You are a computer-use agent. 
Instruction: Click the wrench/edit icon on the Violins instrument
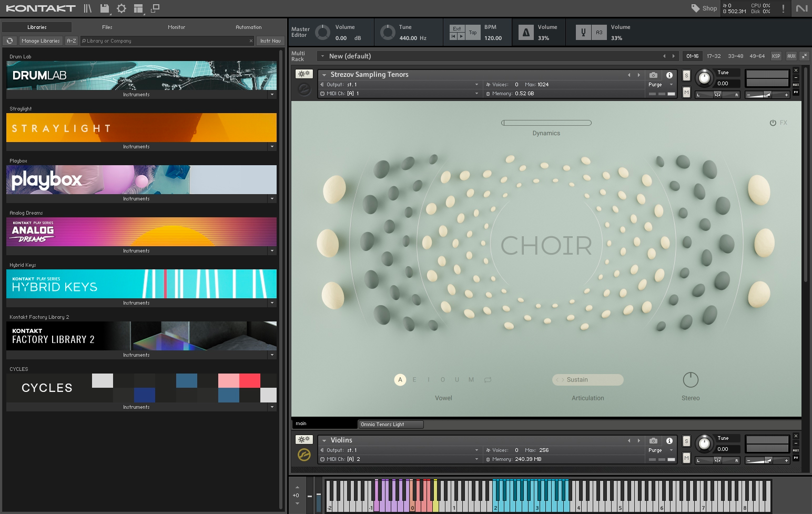pyautogui.click(x=303, y=439)
